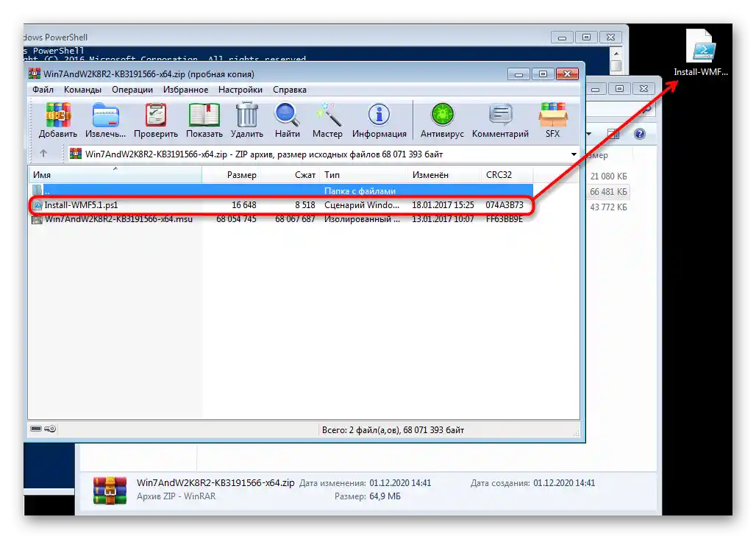Open the Мастер (Wizard) wand icon
Image resolution: width=756 pixels, height=539 pixels.
(x=327, y=121)
